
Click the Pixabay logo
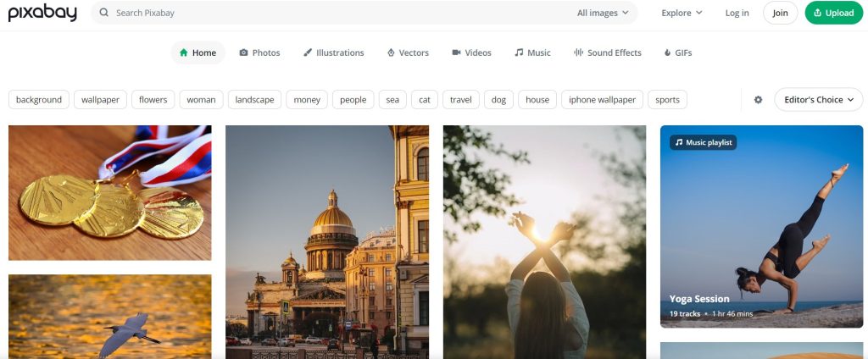point(42,13)
